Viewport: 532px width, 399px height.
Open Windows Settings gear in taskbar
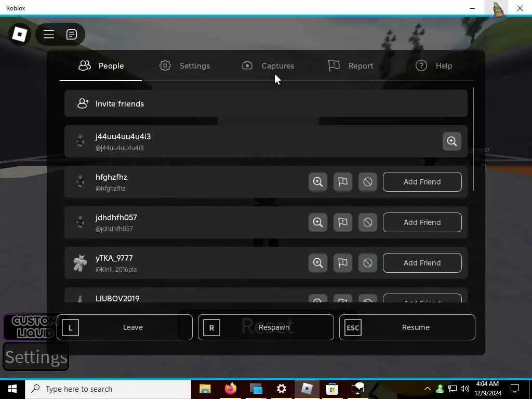pos(281,389)
